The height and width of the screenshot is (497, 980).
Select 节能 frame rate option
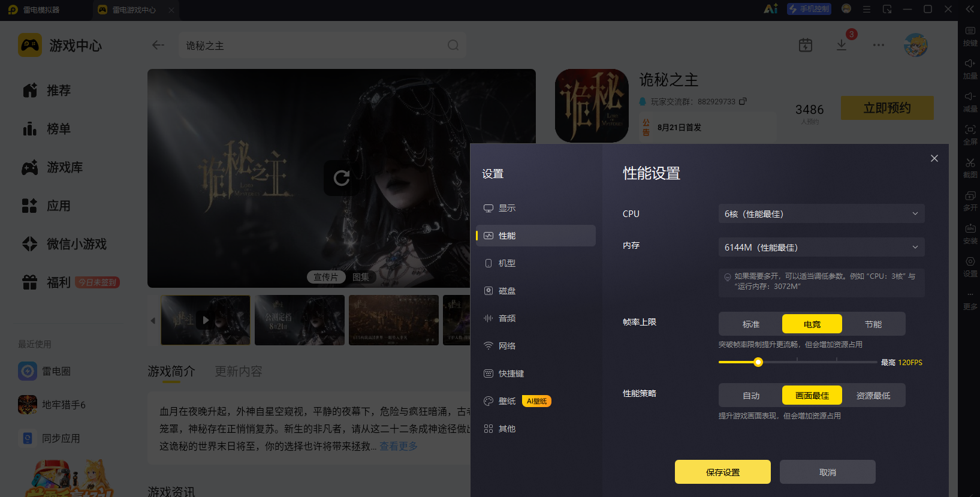tap(873, 324)
